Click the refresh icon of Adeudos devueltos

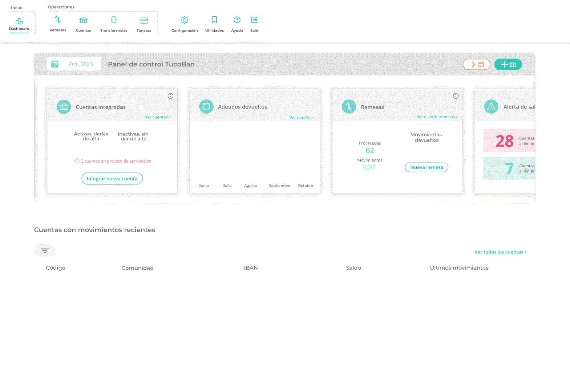206,106
